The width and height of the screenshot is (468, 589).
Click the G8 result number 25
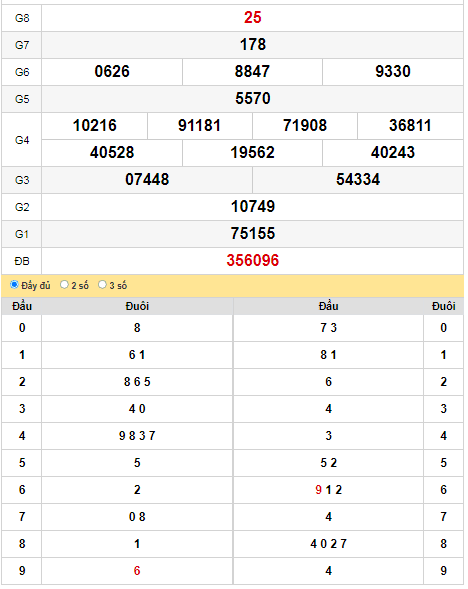click(x=253, y=18)
